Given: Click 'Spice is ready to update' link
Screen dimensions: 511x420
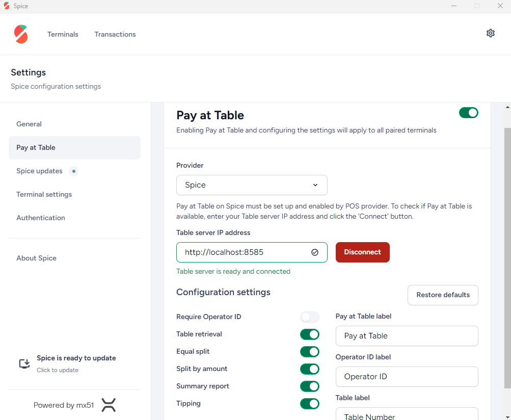Looking at the screenshot, I should 76,358.
